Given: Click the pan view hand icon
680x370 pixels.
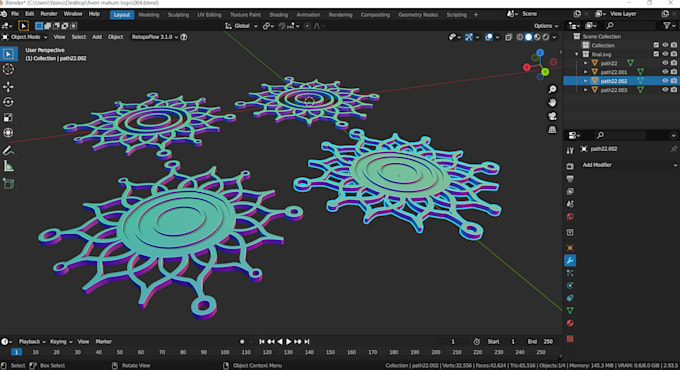Looking at the screenshot, I should (552, 103).
